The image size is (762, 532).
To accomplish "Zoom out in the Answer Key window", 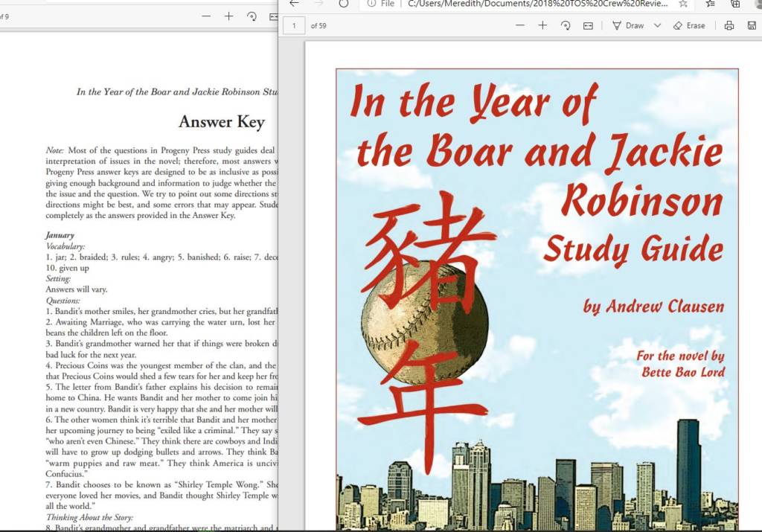I will tap(207, 16).
